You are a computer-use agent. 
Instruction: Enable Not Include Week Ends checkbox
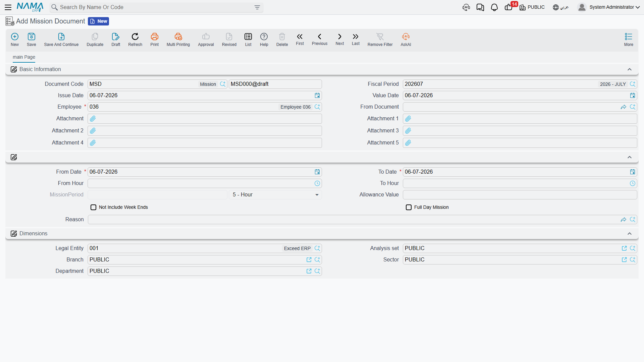coord(94,207)
